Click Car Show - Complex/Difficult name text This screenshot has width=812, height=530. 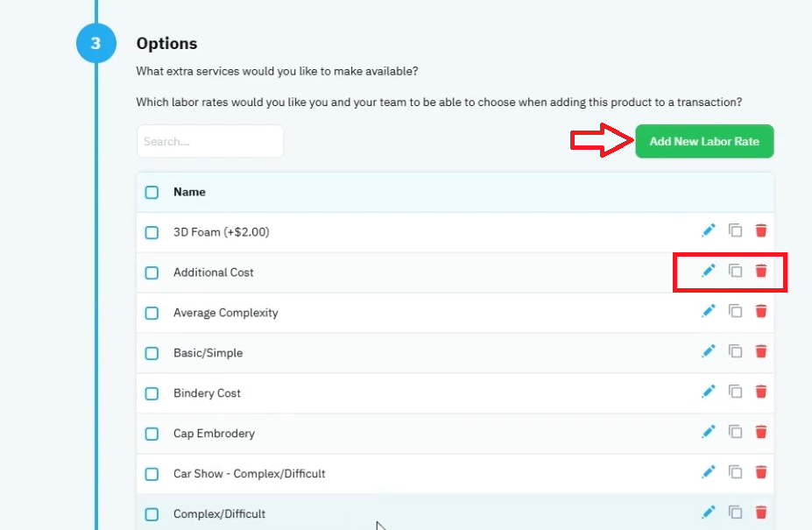[249, 474]
